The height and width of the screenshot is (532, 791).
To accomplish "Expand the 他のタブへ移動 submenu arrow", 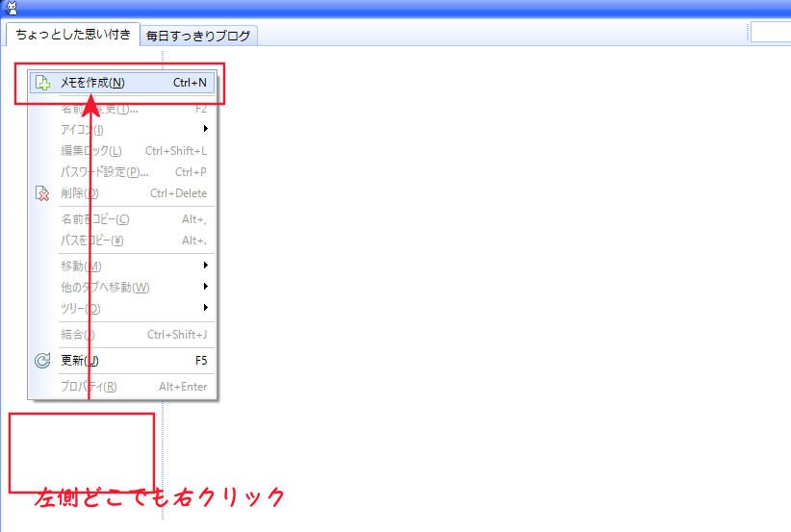I will [205, 287].
